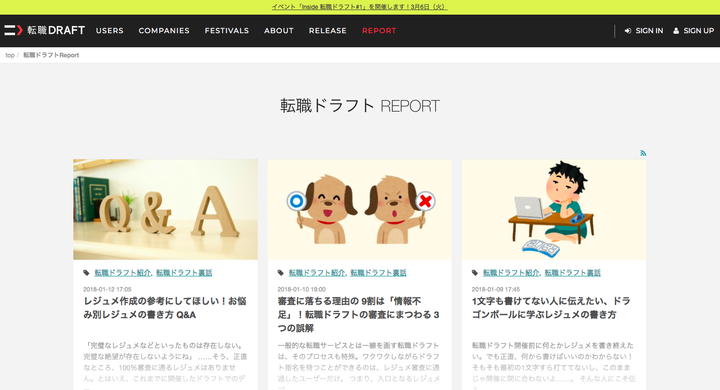Open the two dogs illustration thumbnail
The image size is (720, 390).
pyautogui.click(x=360, y=209)
